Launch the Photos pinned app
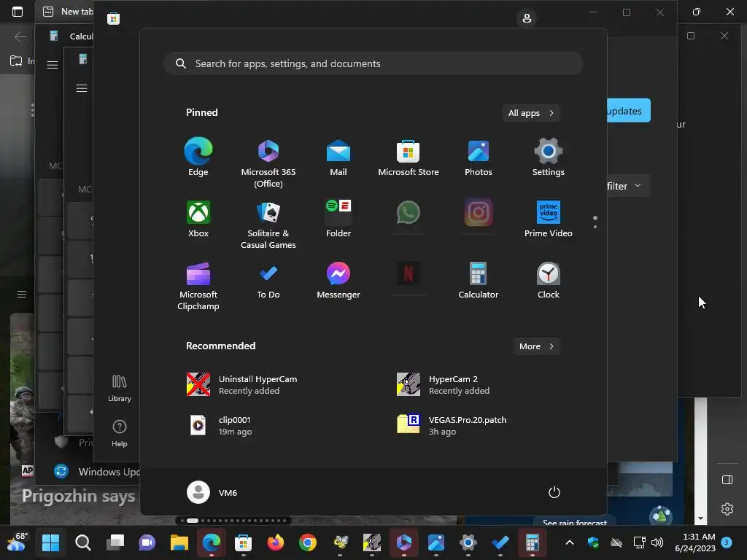The image size is (747, 560). 479,157
